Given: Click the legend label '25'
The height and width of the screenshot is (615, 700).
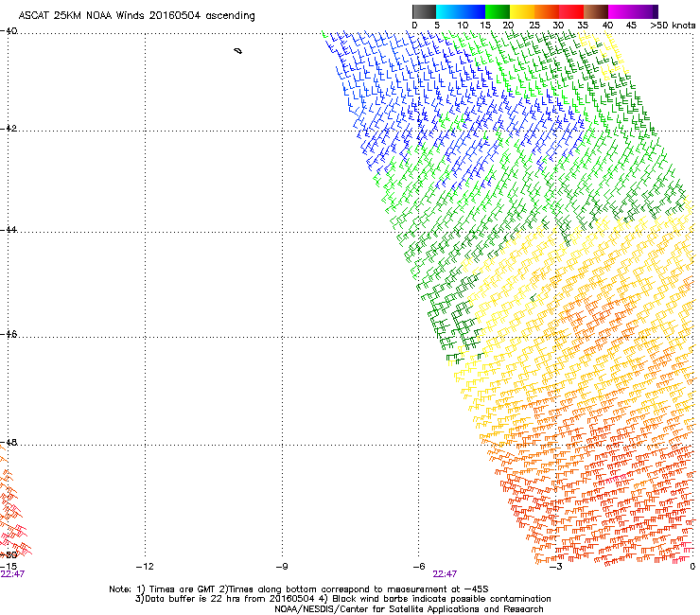Looking at the screenshot, I should pyautogui.click(x=534, y=26).
